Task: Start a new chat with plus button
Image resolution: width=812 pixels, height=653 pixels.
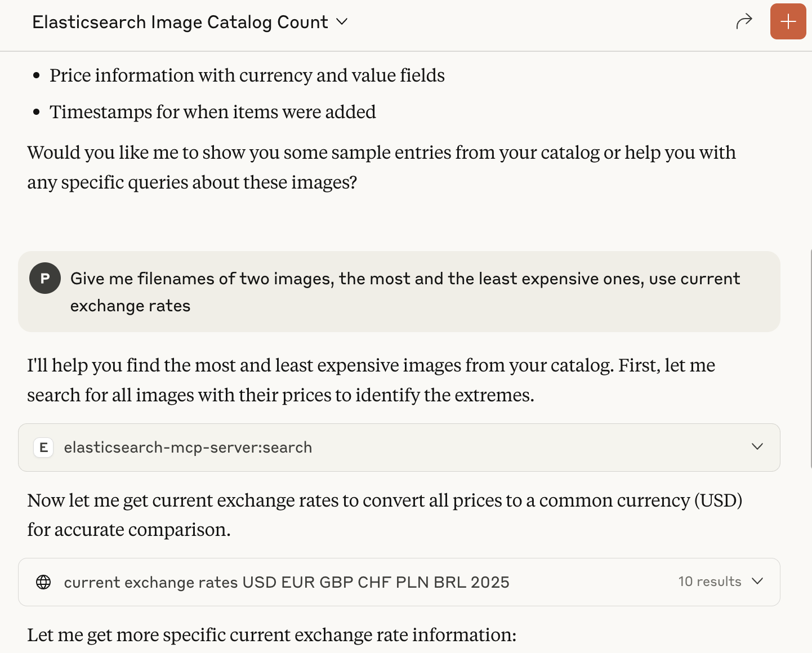Action: [788, 22]
